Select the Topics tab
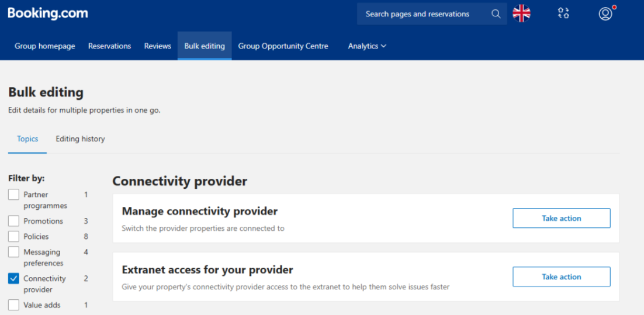This screenshot has width=644, height=315. [x=27, y=139]
